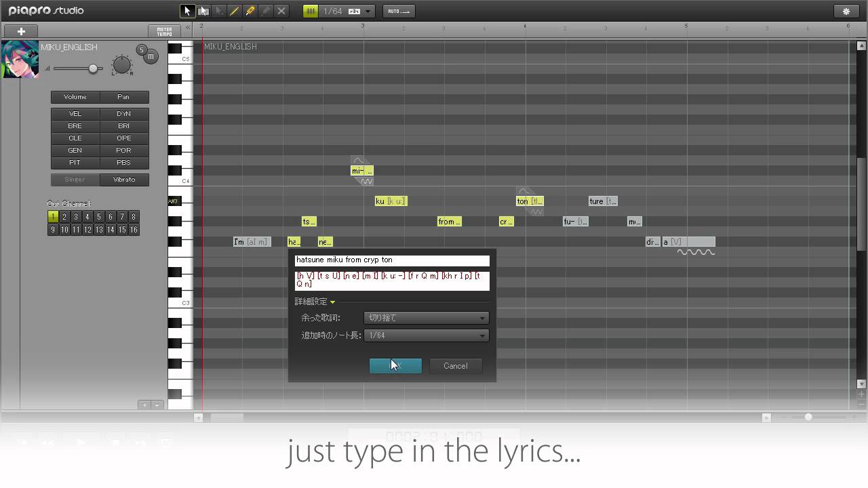The width and height of the screenshot is (868, 488).
Task: Open the Vibrato settings
Action: 124,180
